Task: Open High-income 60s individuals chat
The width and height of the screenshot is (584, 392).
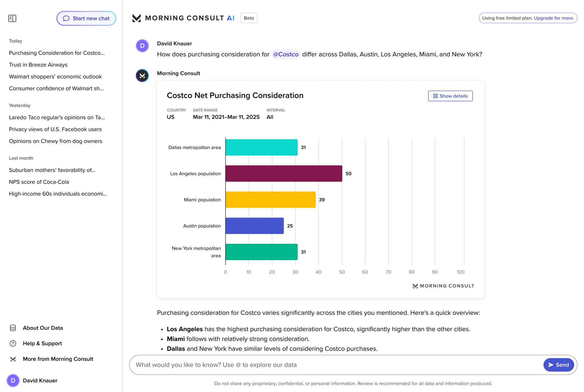Action: 58,194
